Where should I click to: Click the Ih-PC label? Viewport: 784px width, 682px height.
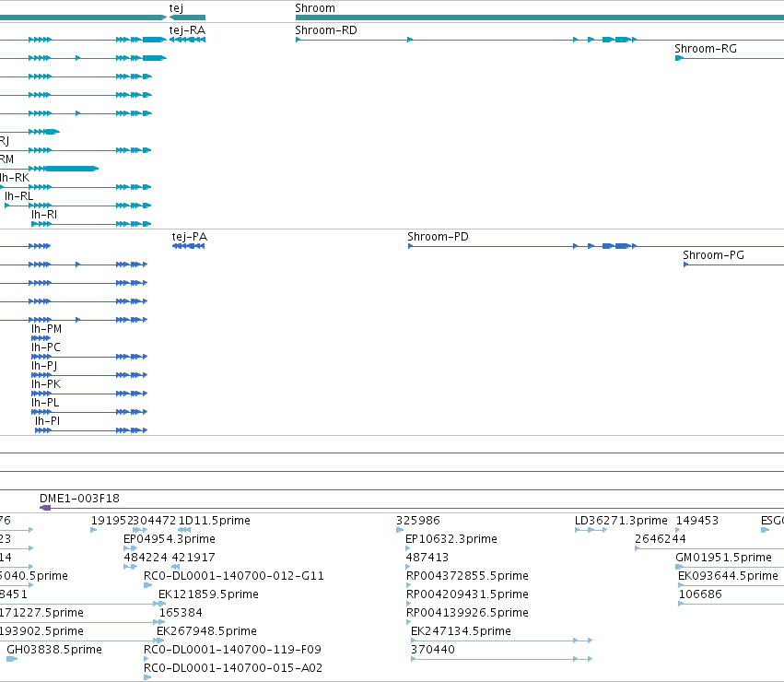coord(46,347)
